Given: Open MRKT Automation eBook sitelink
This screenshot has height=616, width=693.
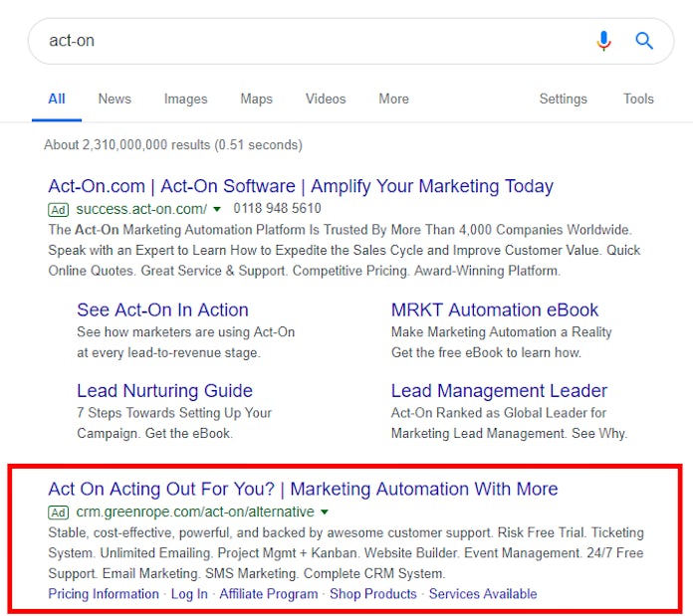Looking at the screenshot, I should coord(495,309).
